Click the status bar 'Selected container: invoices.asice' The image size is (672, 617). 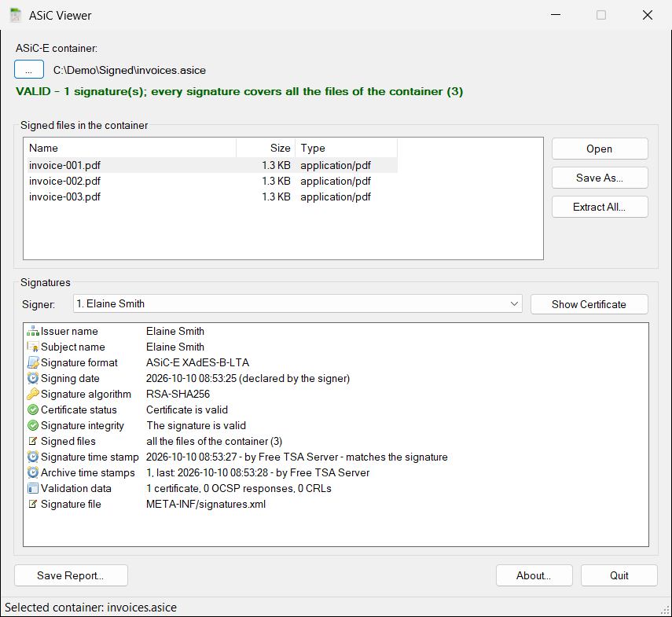click(x=90, y=607)
